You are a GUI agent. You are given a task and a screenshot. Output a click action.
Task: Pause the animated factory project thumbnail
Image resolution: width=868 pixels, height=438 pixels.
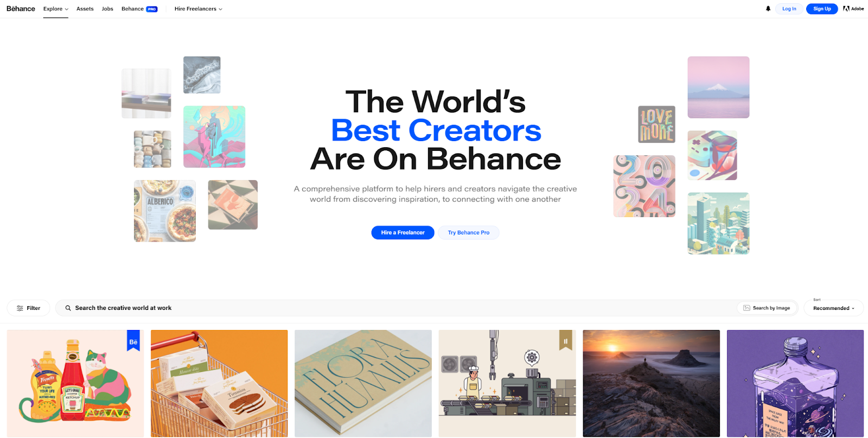(566, 341)
